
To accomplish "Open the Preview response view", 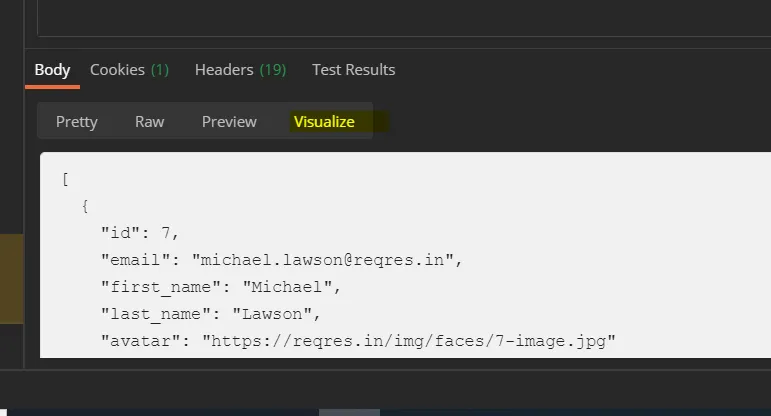I will (229, 122).
